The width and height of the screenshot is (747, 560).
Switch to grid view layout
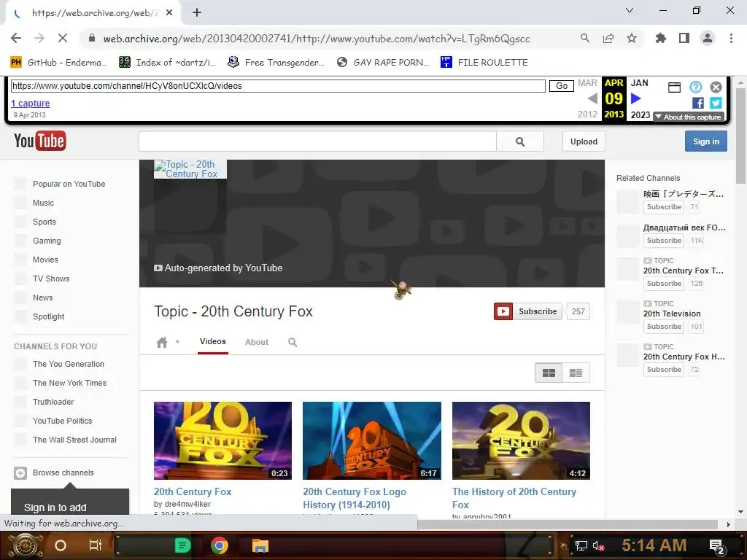pos(549,373)
